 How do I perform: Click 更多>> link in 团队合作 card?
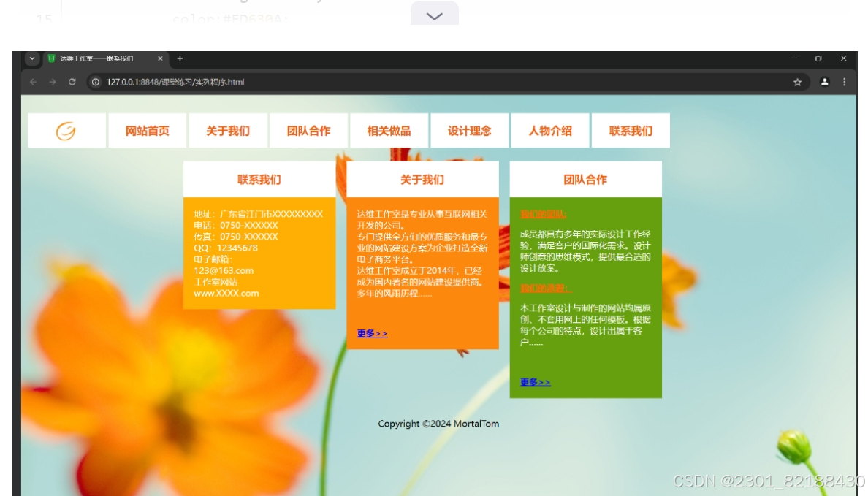[x=536, y=382]
